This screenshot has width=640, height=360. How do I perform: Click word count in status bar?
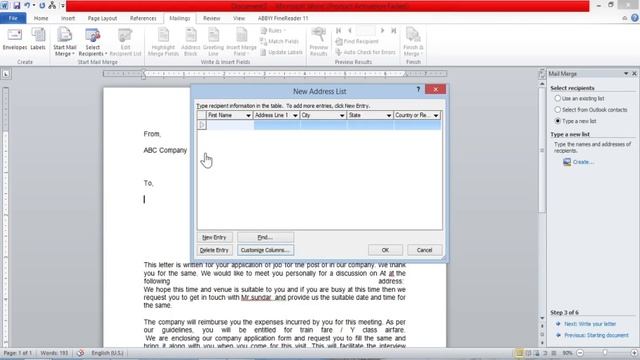tap(54, 353)
